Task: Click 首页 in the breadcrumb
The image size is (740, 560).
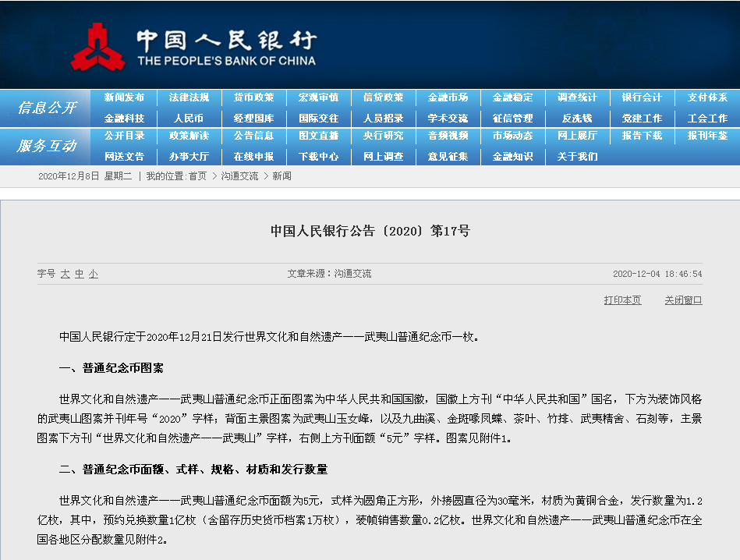Action: tap(198, 176)
